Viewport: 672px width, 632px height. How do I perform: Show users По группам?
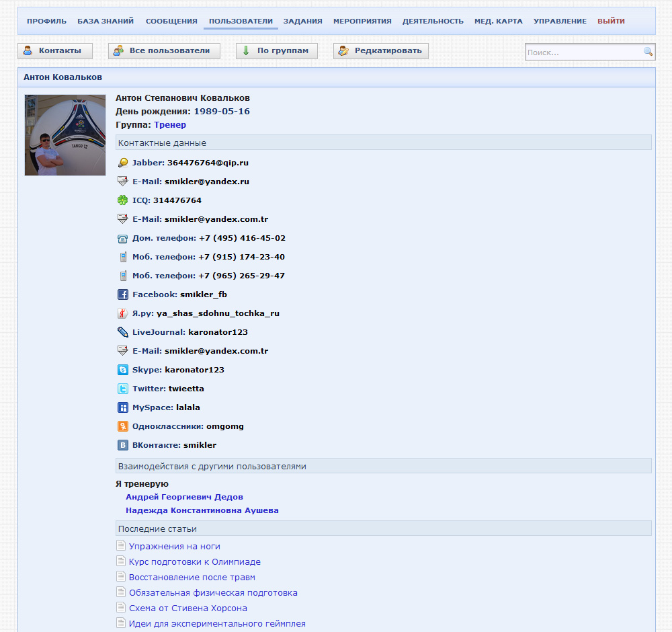point(276,51)
